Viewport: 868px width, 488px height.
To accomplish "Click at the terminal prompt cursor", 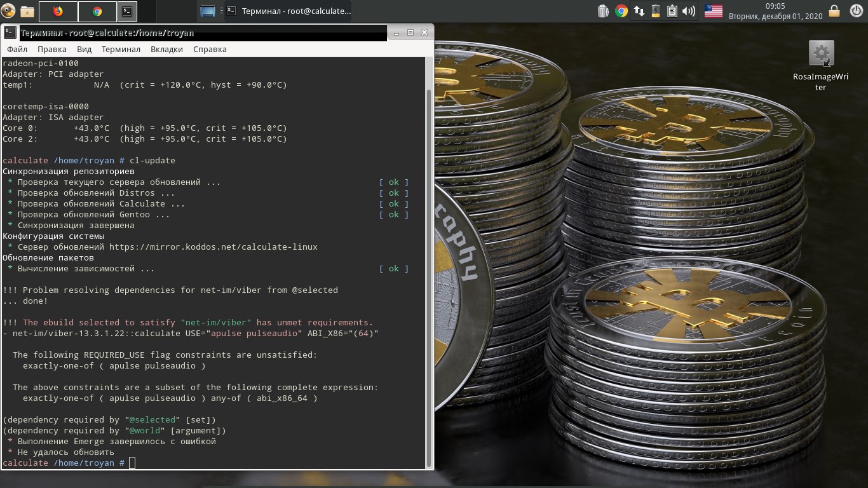I will (x=132, y=463).
